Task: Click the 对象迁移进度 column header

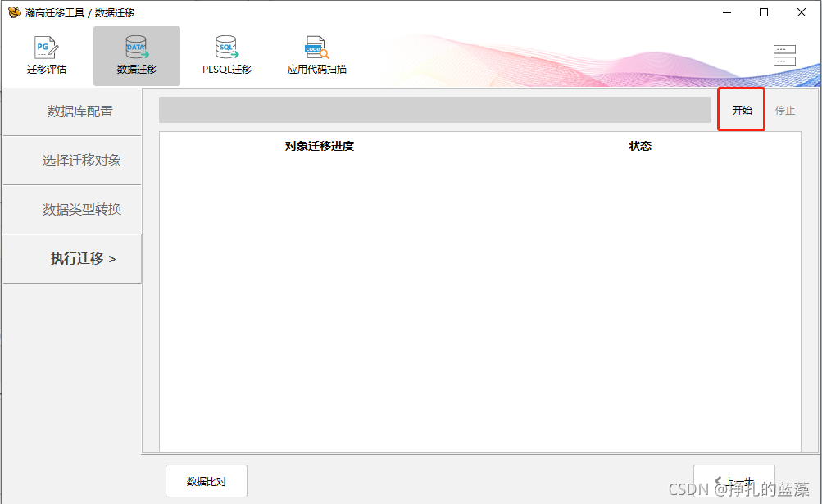Action: tap(320, 146)
